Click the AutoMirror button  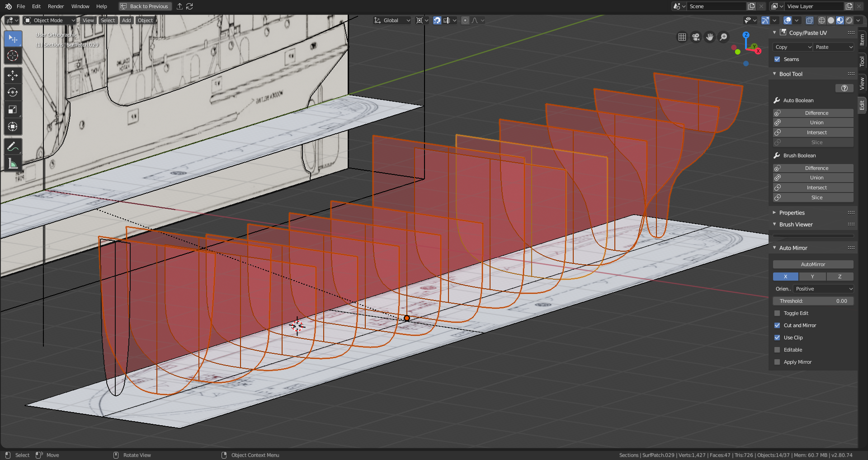(x=813, y=264)
